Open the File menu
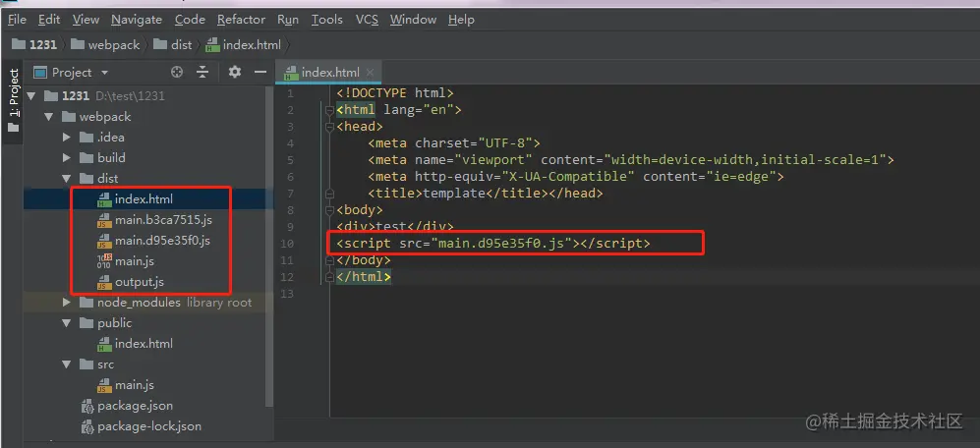This screenshot has height=448, width=980. [17, 20]
